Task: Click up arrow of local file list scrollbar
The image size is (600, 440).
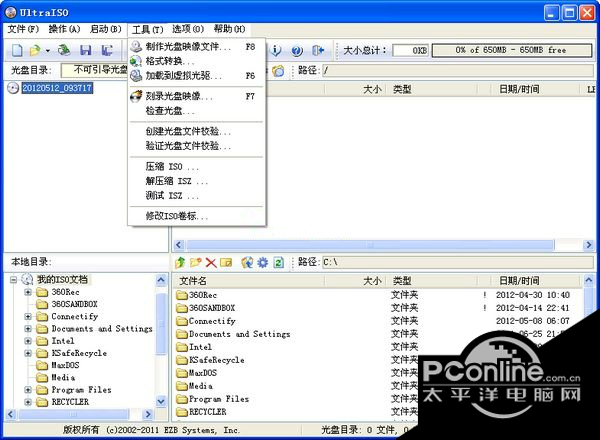Action: point(589,280)
